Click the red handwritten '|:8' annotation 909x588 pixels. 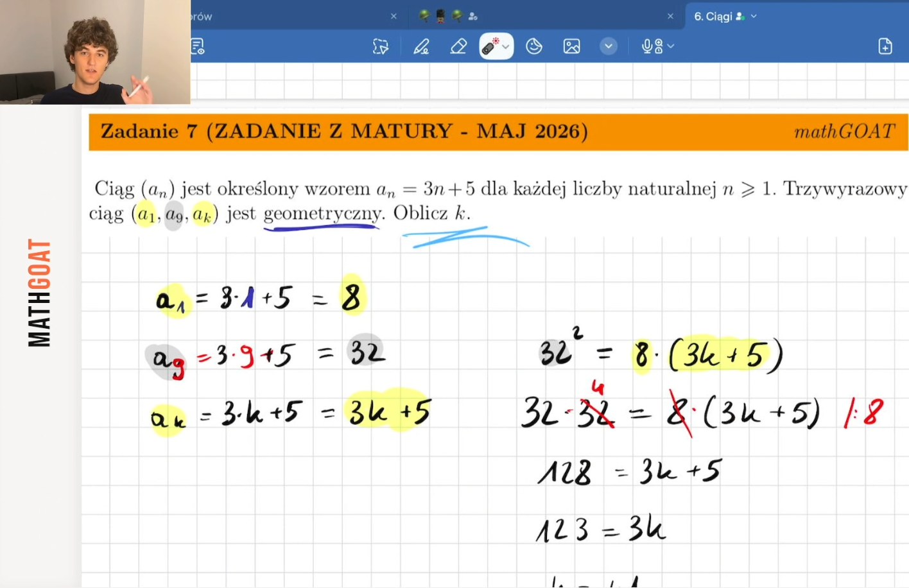(863, 413)
